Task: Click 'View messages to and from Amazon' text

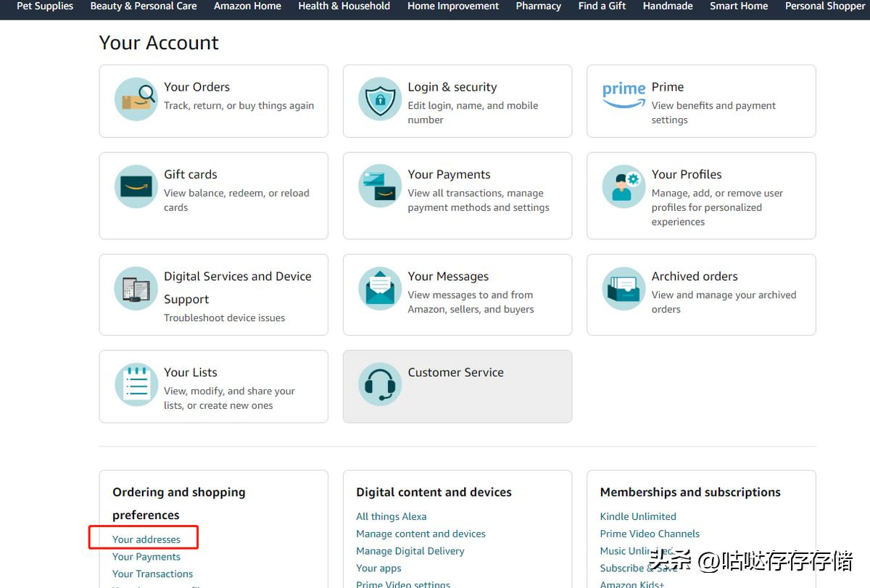Action: (471, 302)
